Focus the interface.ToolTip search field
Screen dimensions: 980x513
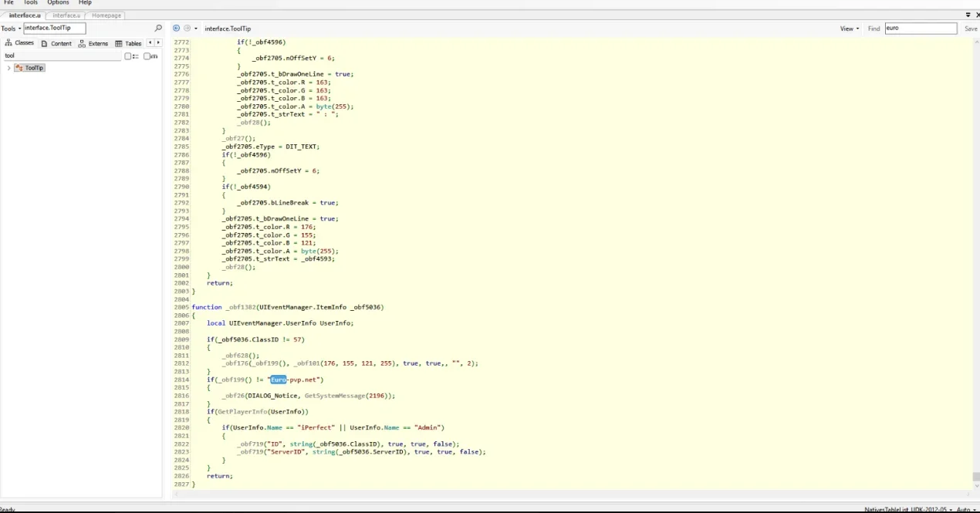[x=54, y=29]
